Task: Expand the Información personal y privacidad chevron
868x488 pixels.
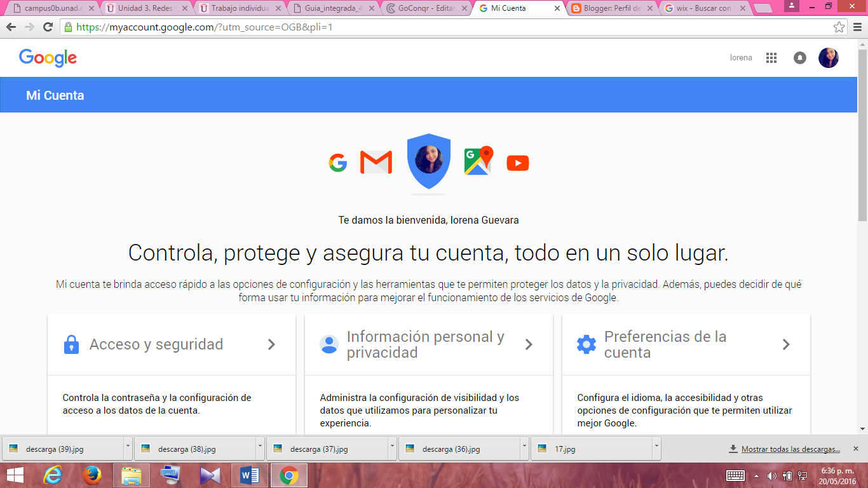Action: tap(529, 344)
